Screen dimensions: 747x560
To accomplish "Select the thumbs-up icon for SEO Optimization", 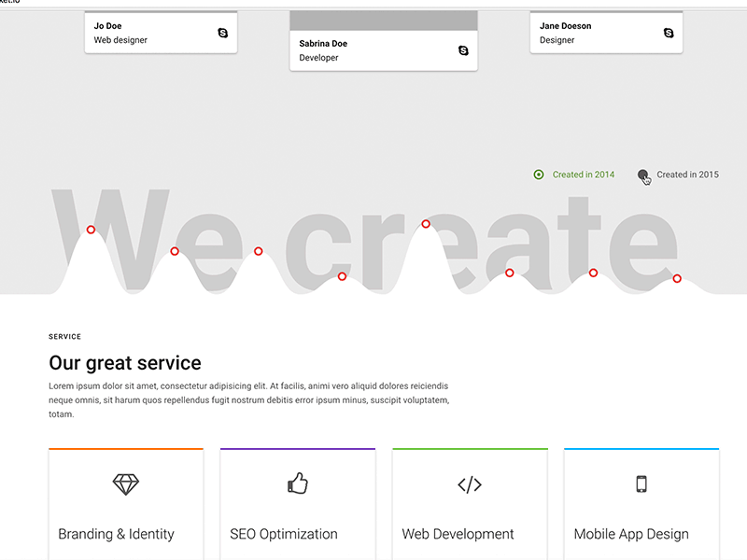I will (297, 483).
